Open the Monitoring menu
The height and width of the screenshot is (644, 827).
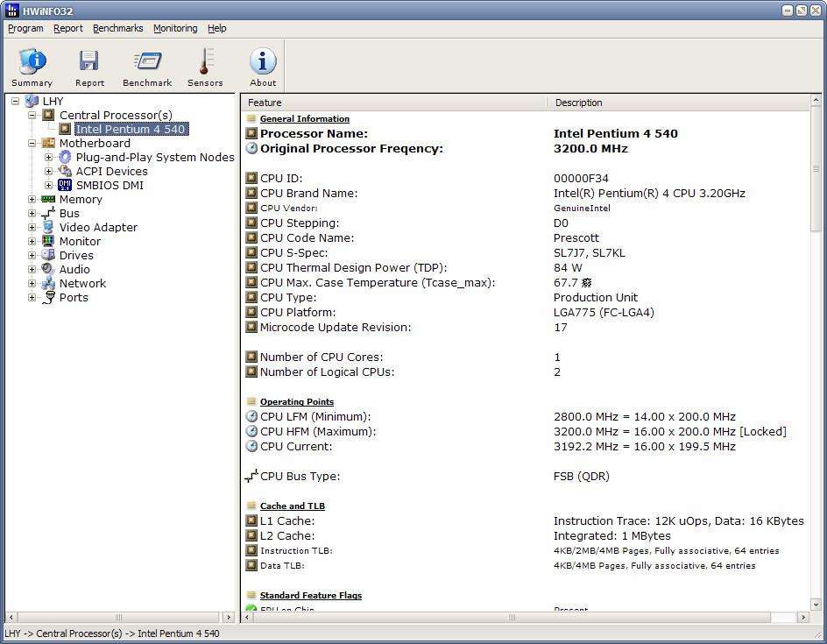(x=175, y=28)
